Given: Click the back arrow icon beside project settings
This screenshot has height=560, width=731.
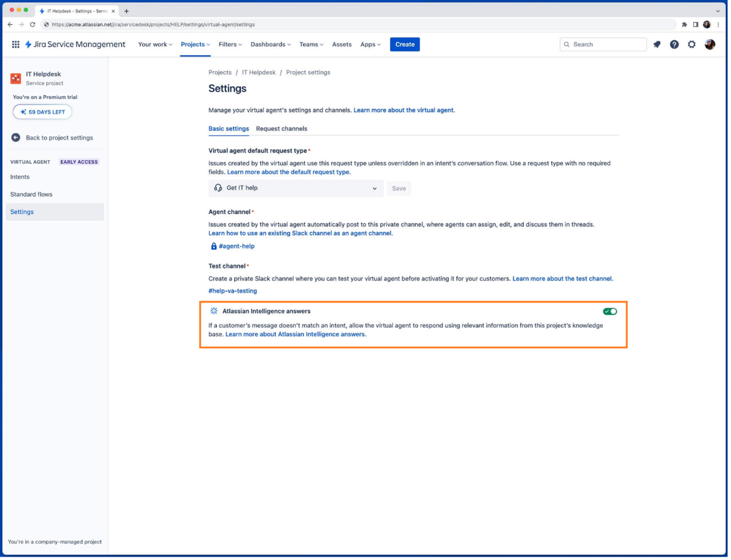Looking at the screenshot, I should (x=16, y=138).
